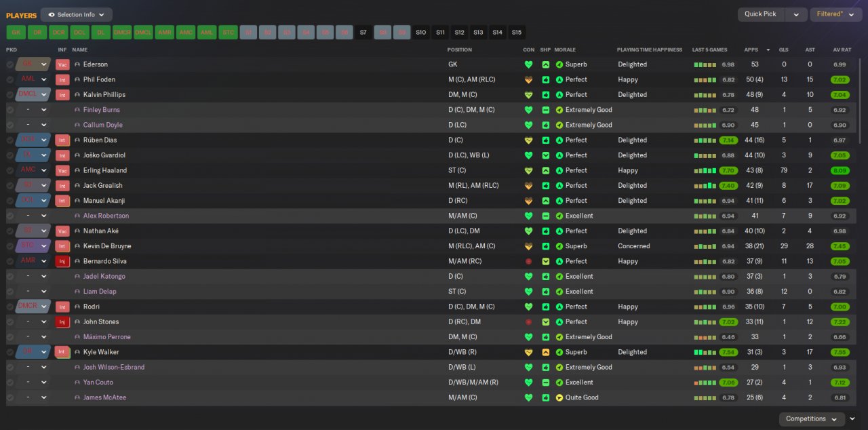The image size is (868, 430).
Task: Click James McAtee's Quite Good morale icon
Action: [x=559, y=397]
